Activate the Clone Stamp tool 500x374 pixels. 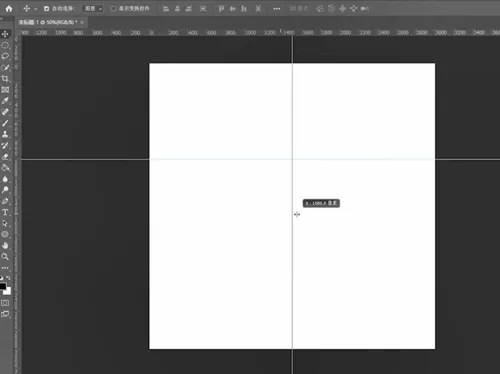5,134
